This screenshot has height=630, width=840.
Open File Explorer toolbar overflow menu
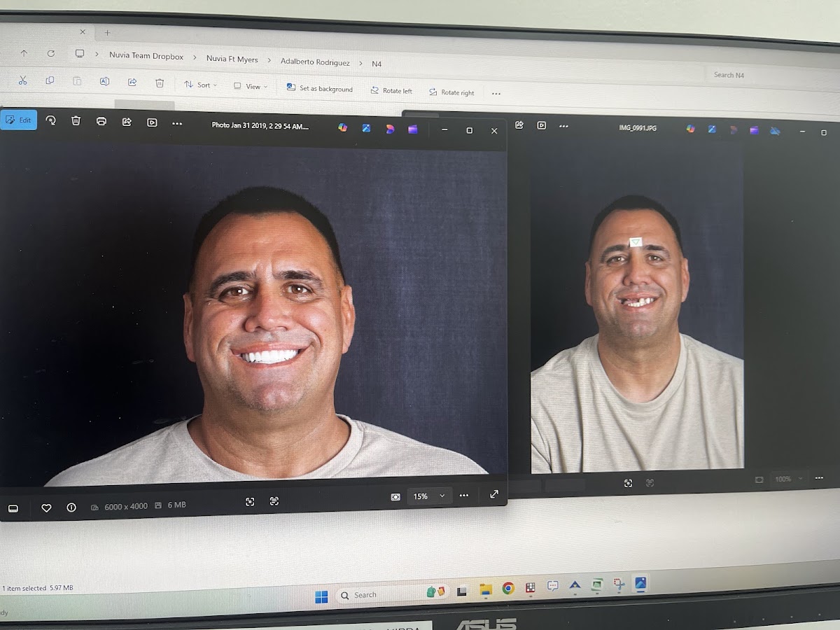point(496,93)
